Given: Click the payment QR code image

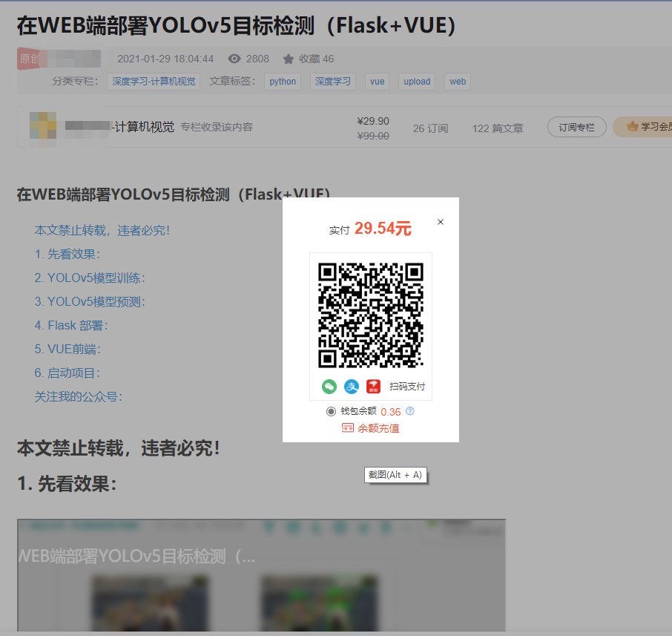Looking at the screenshot, I should (x=371, y=315).
